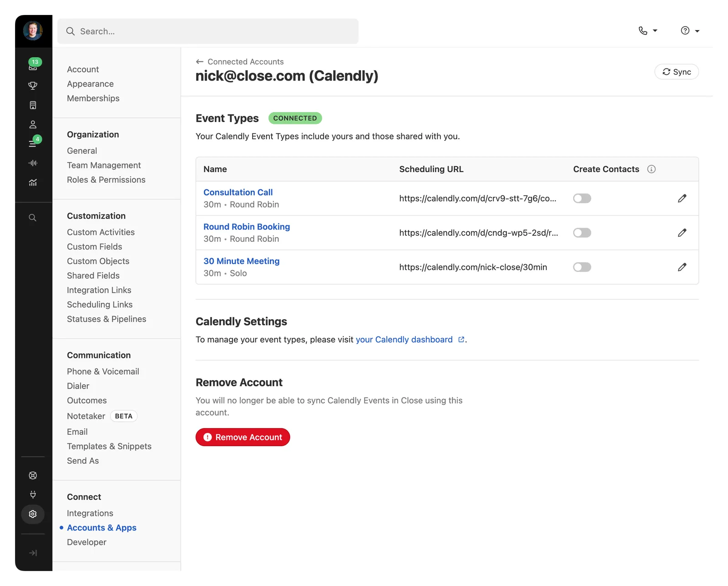
Task: Open the Consultation Call link
Action: tap(238, 192)
